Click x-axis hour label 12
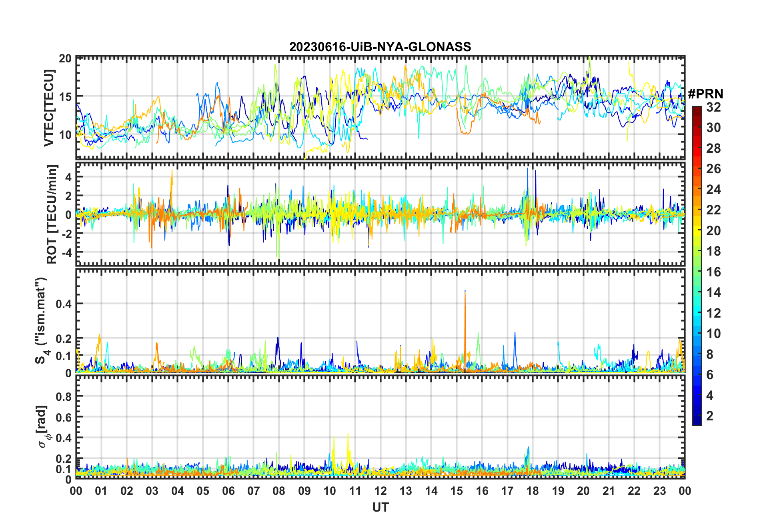 pos(380,491)
